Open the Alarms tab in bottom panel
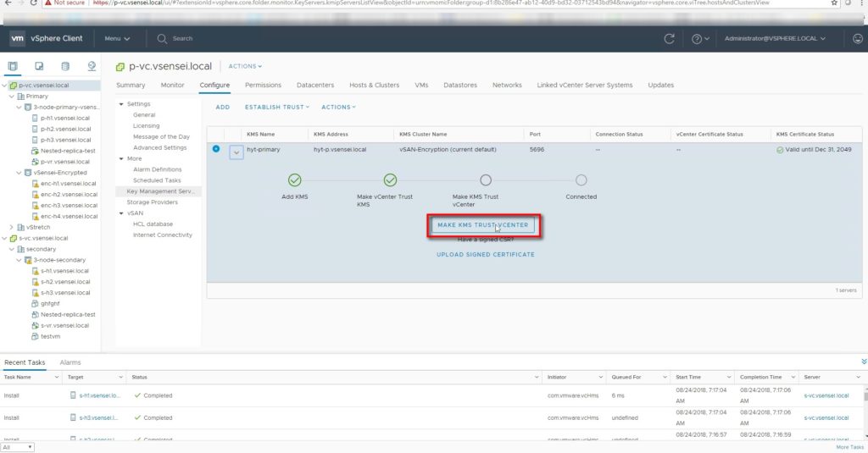 (x=70, y=362)
